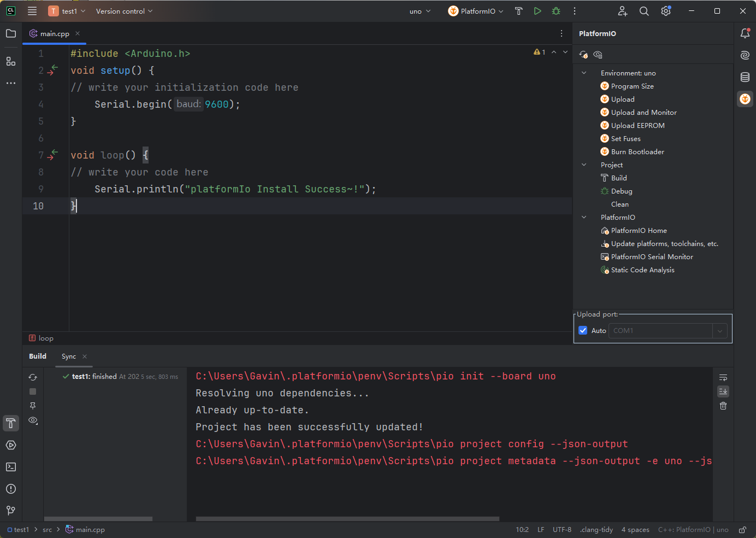Collapse the PlatformIO tree node
Viewport: 756px width, 538px height.
click(584, 217)
